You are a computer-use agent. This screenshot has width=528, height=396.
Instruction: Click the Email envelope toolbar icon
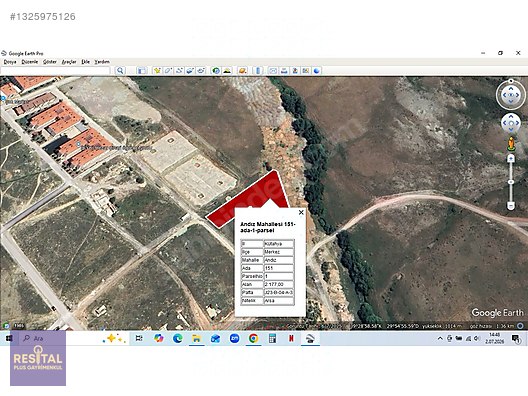click(x=273, y=70)
